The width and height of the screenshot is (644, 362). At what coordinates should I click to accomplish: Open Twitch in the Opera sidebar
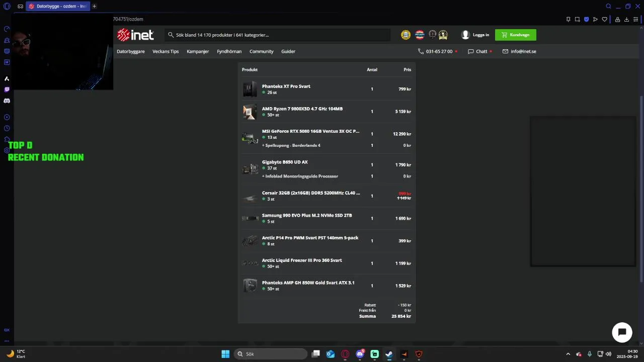pos(7,89)
